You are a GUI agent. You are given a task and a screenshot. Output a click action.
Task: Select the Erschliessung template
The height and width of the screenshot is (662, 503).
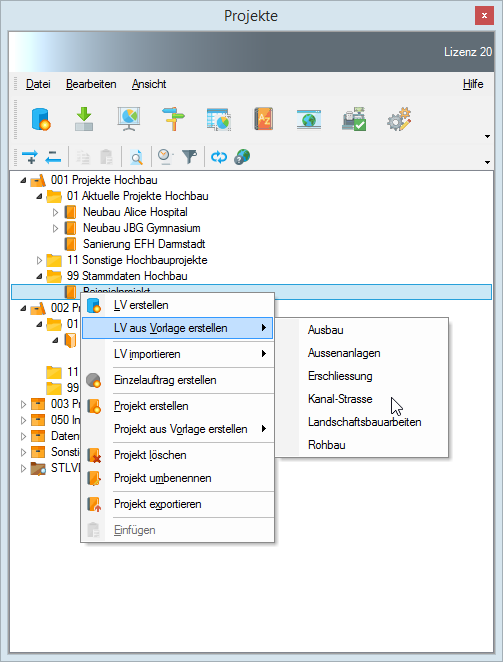(x=362, y=376)
